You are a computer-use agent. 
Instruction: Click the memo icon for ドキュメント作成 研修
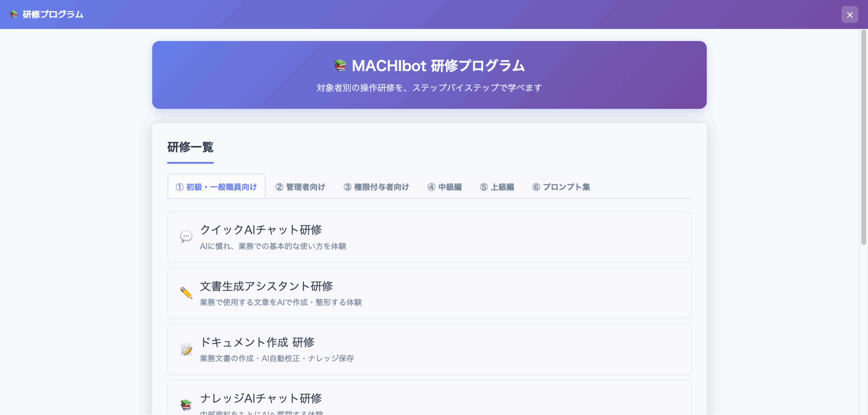(x=186, y=349)
